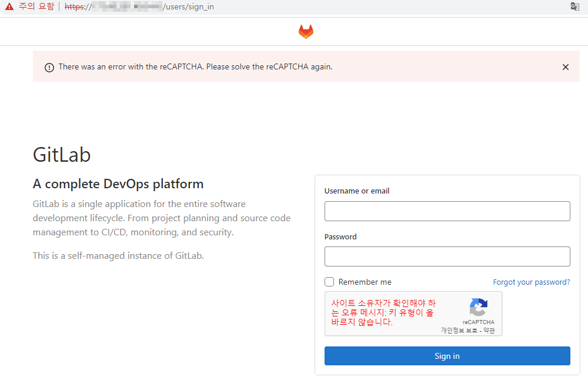588x380 pixels.
Task: Open the Forgot your password link
Action: point(532,282)
